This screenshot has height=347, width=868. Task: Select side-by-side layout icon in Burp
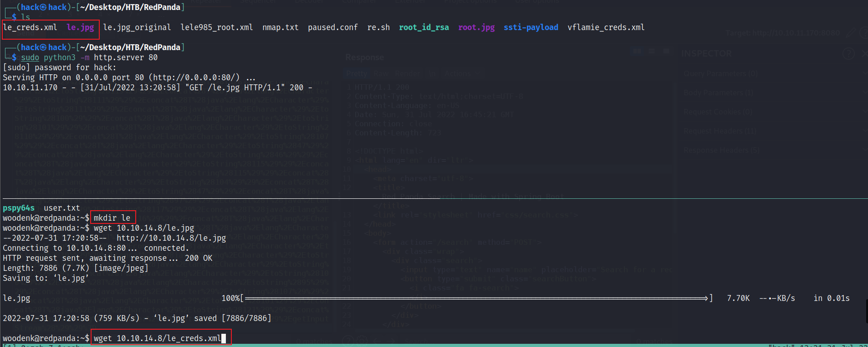pyautogui.click(x=638, y=52)
